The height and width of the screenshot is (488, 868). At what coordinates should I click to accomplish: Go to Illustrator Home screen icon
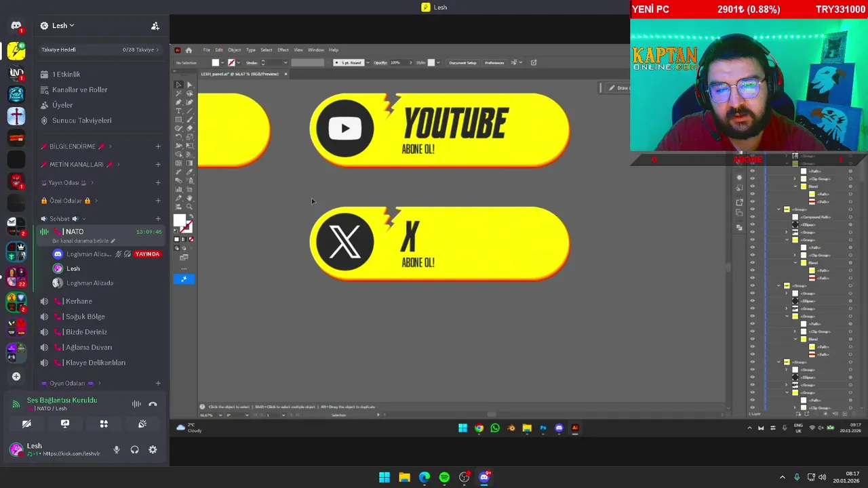coord(189,49)
